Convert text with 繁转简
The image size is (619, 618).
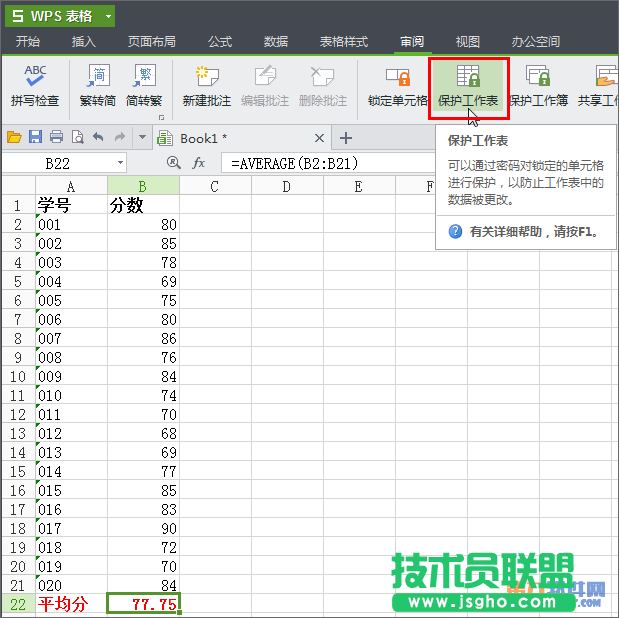[x=98, y=86]
